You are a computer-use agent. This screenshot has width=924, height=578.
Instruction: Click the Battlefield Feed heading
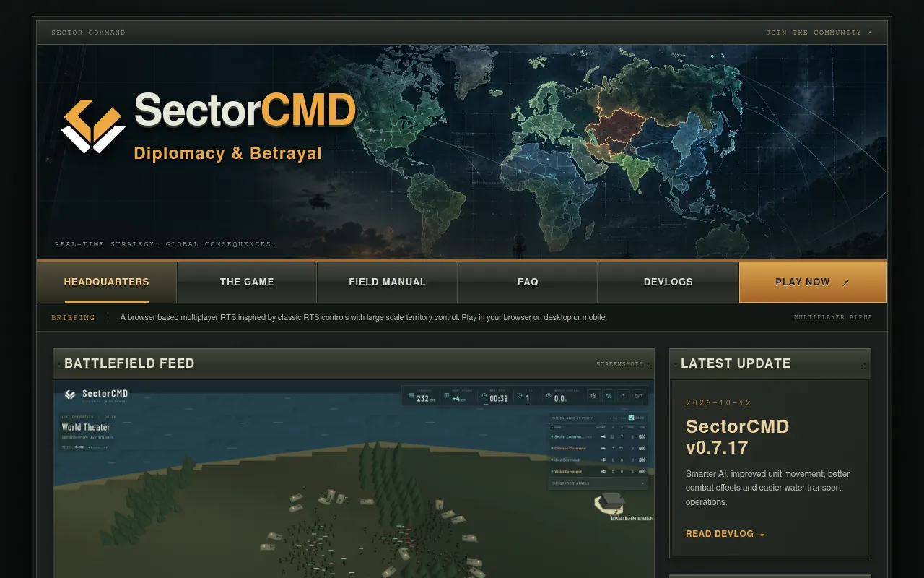pyautogui.click(x=129, y=363)
